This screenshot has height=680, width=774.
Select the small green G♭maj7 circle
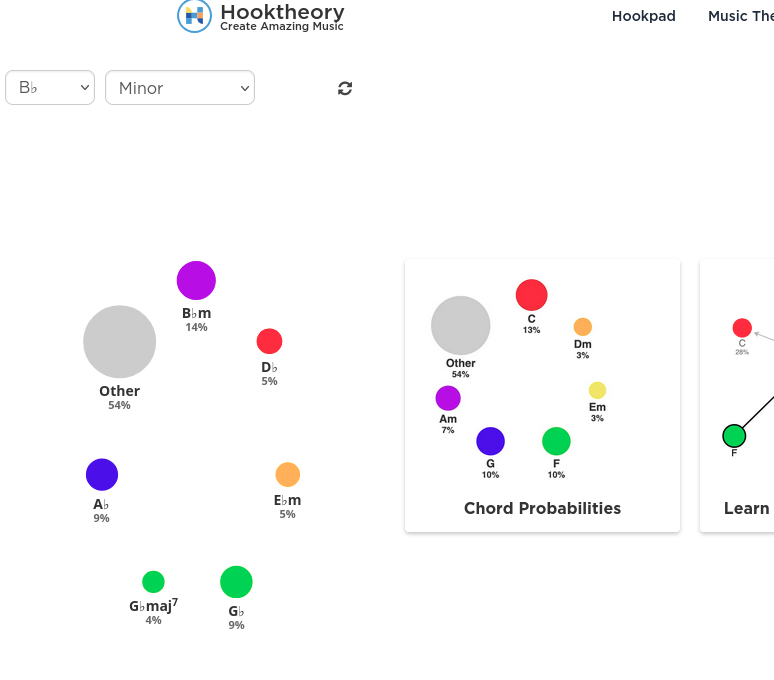click(x=153, y=582)
